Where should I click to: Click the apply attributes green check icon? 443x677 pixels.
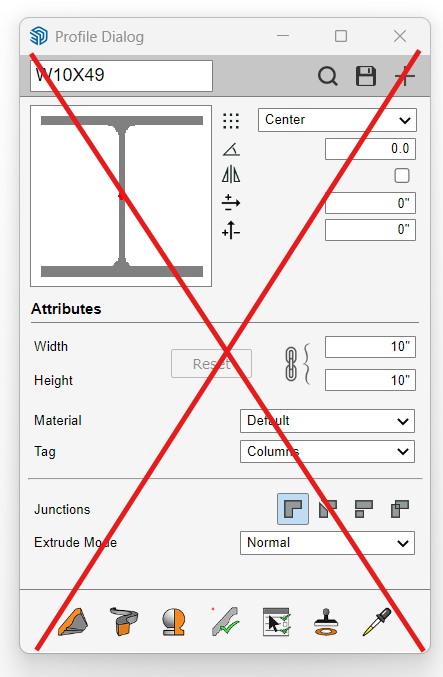(x=225, y=621)
